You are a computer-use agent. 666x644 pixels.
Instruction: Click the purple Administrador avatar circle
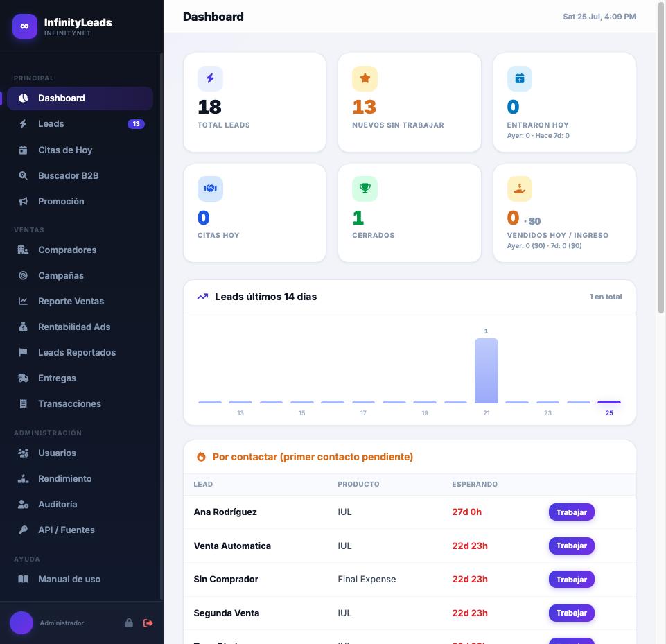click(21, 623)
